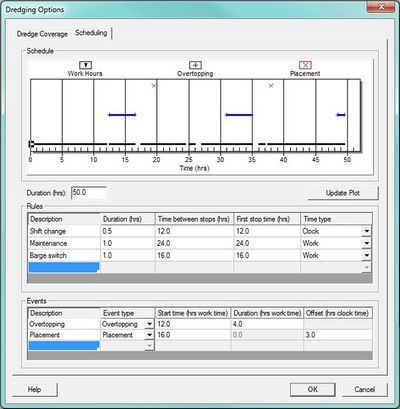Click the Help button
Image resolution: width=400 pixels, height=409 pixels.
tap(35, 389)
